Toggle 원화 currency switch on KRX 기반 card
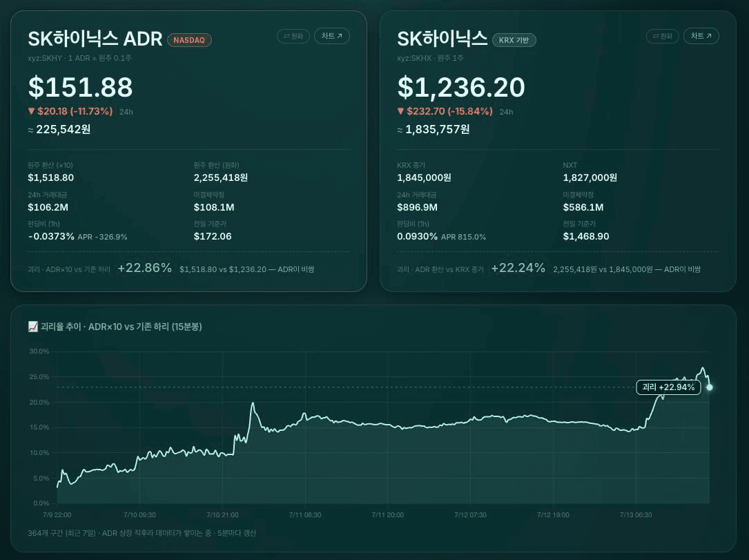Screen dimensions: 749x560 [x=663, y=37]
